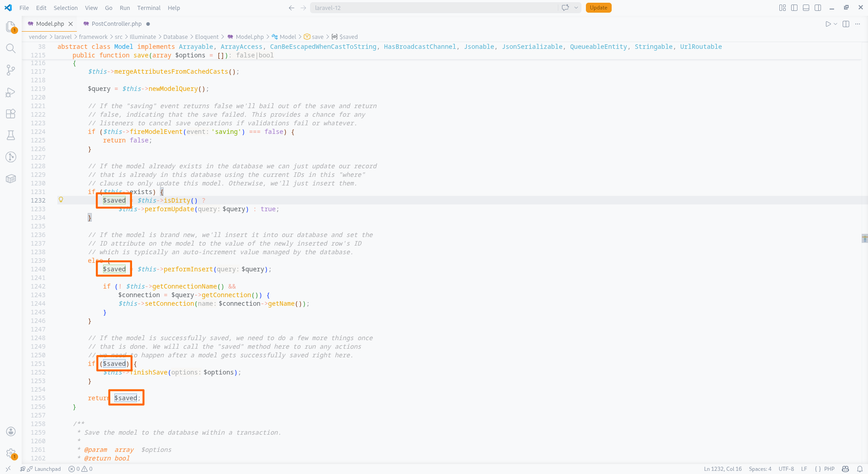The height and width of the screenshot is (474, 868).
Task: Open the Run menu
Action: [x=125, y=8]
